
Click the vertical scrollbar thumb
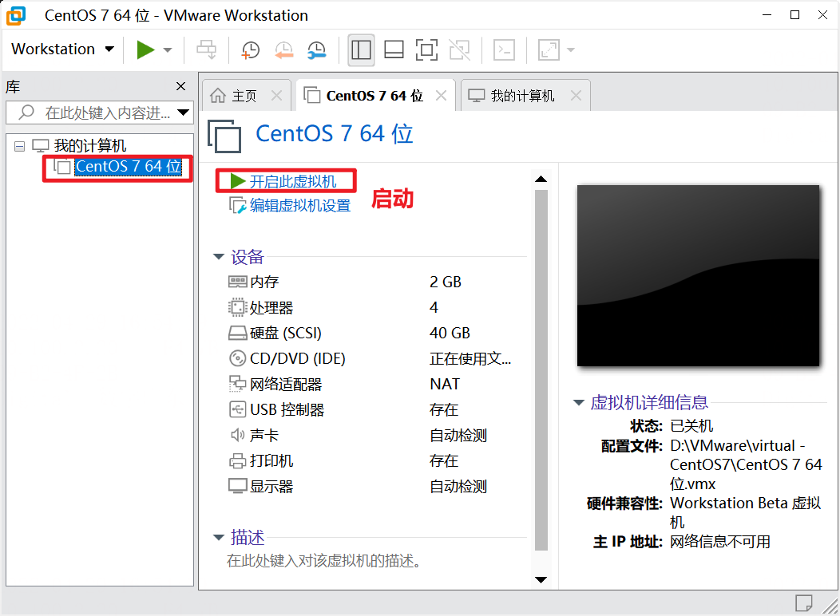click(541, 370)
